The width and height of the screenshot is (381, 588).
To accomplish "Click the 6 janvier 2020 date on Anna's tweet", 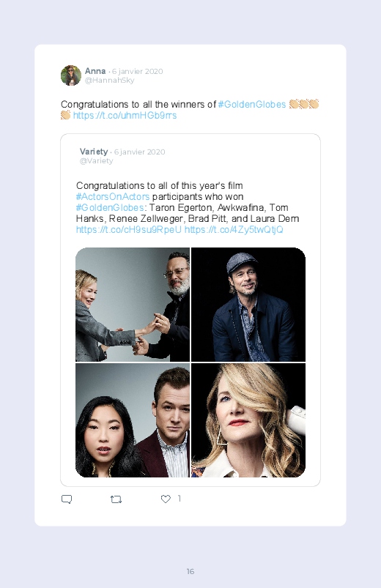I will [x=138, y=71].
